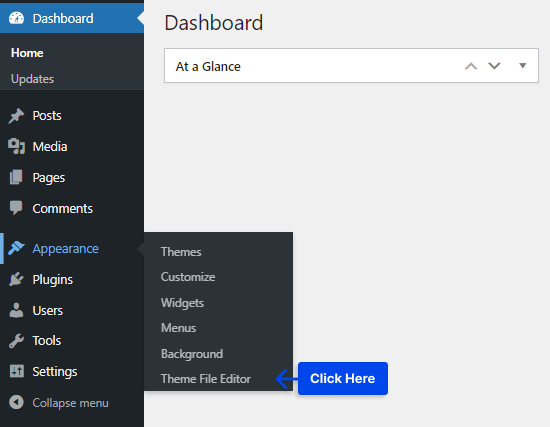This screenshot has height=427, width=550.
Task: Move At a Glance widget up
Action: click(471, 66)
